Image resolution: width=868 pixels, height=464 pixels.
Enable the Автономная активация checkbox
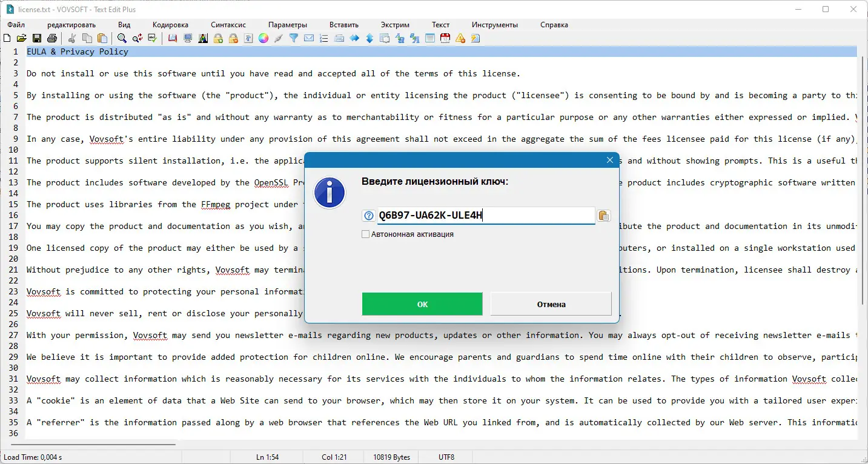(x=366, y=234)
